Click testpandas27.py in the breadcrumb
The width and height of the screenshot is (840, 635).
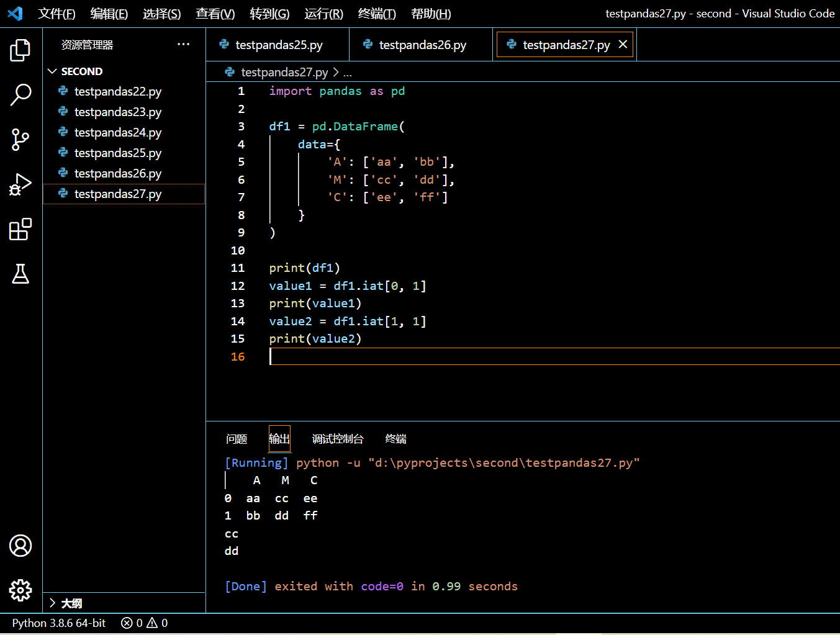tap(284, 73)
